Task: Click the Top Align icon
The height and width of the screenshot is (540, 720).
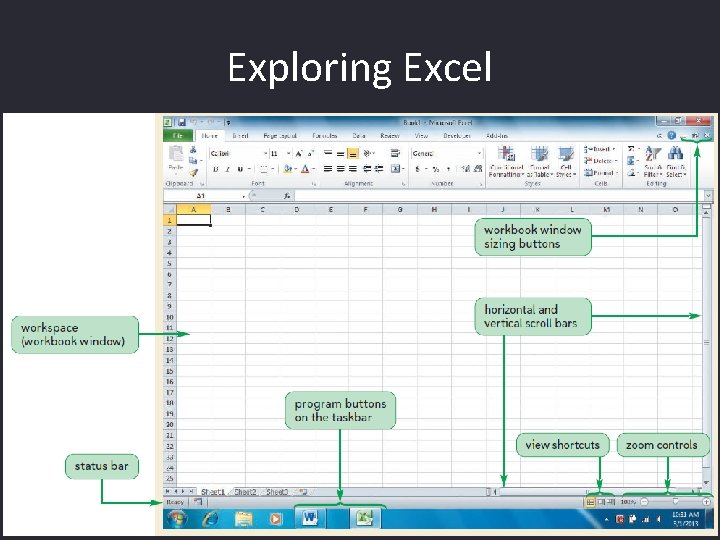Action: click(x=328, y=153)
